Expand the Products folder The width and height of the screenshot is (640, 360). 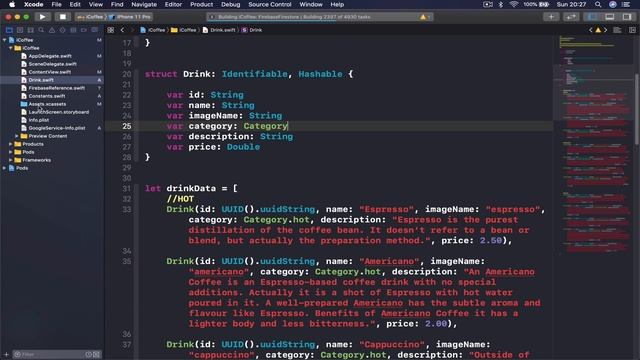pos(11,144)
